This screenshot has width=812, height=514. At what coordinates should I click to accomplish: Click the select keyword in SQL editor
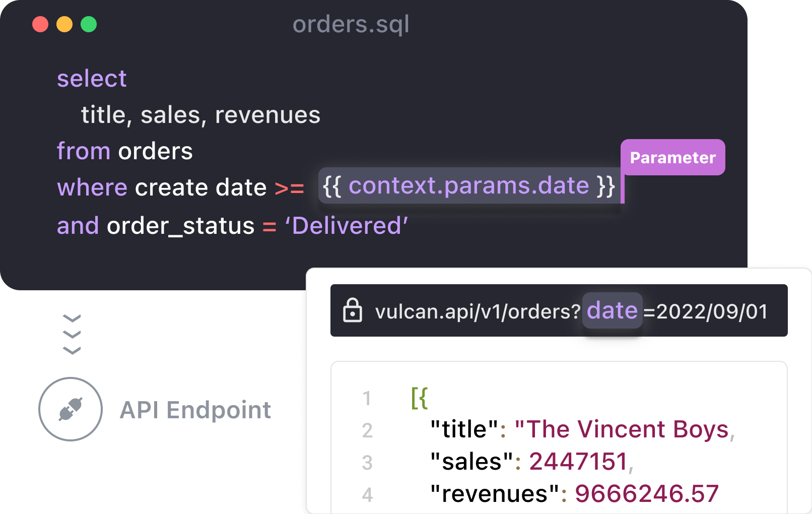click(92, 79)
